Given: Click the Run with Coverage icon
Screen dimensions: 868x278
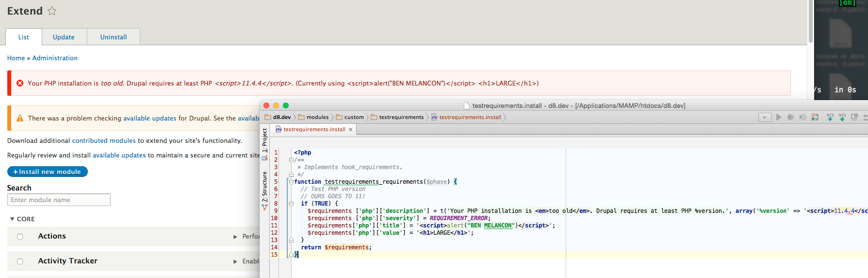Looking at the screenshot, I should coord(803,117).
